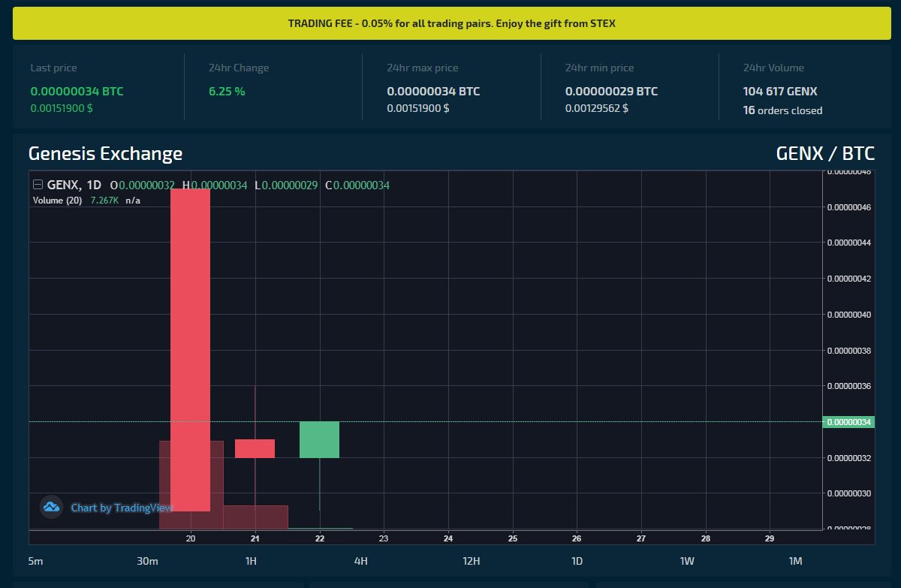This screenshot has height=588, width=901.
Task: Click the yellow TRADING FEE banner
Action: click(x=451, y=23)
